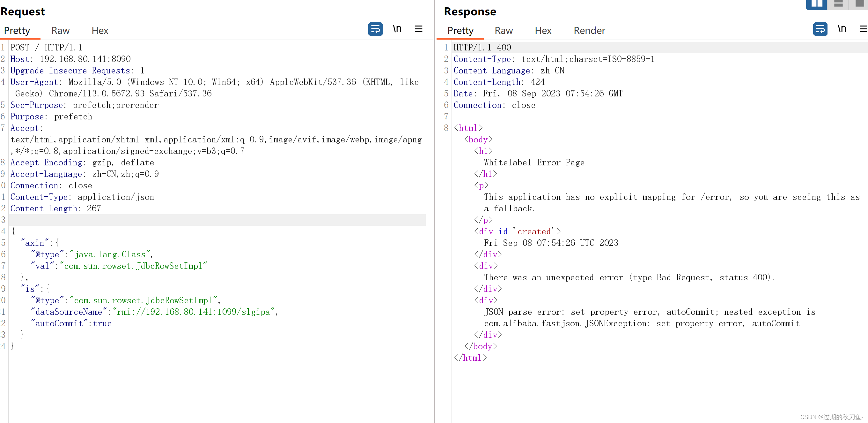
Task: Toggle word wrap icon in Response panel
Action: [820, 29]
